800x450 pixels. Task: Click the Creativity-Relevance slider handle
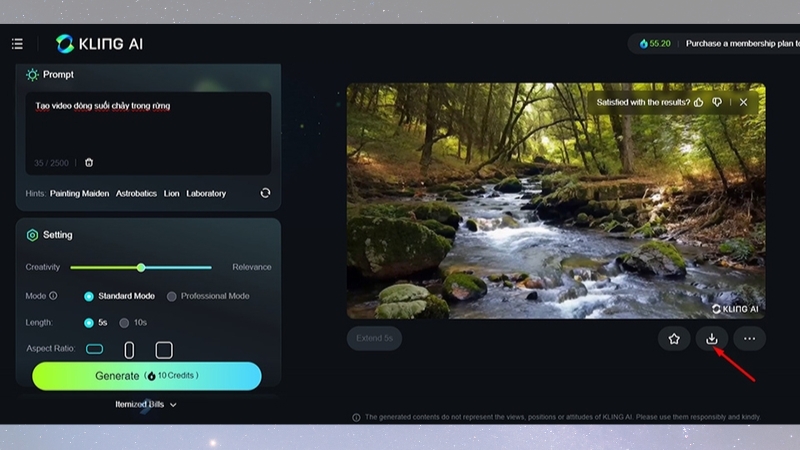click(141, 267)
